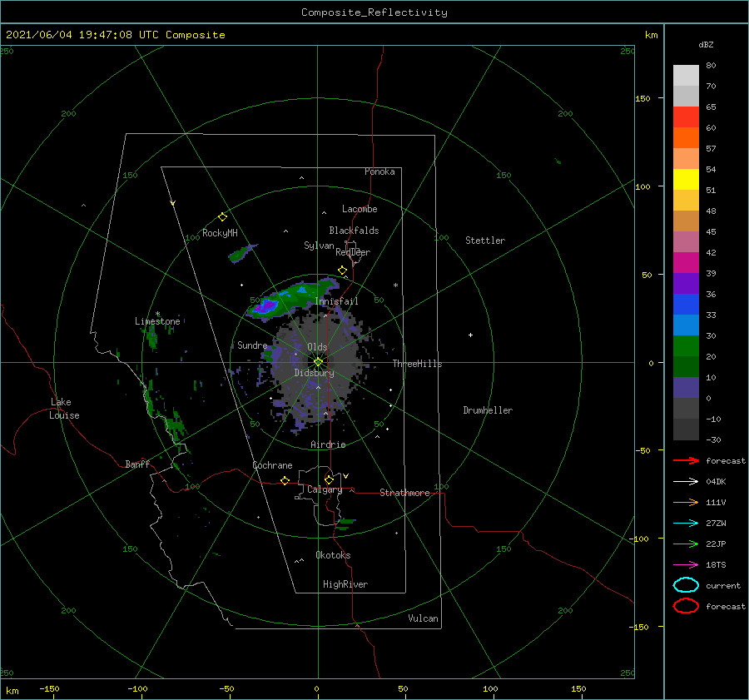Click the 'Drumheller' city label
Viewport: 749px width, 700px height.
[x=488, y=410]
